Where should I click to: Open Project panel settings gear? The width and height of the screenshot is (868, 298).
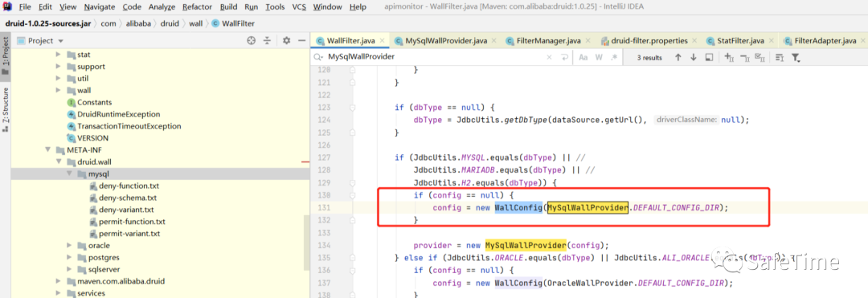tap(286, 40)
